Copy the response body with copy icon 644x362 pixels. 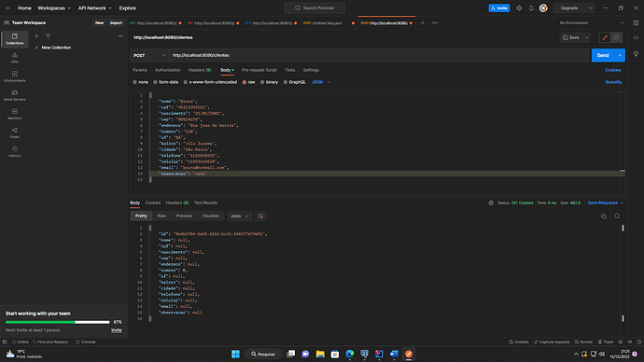[x=603, y=216]
